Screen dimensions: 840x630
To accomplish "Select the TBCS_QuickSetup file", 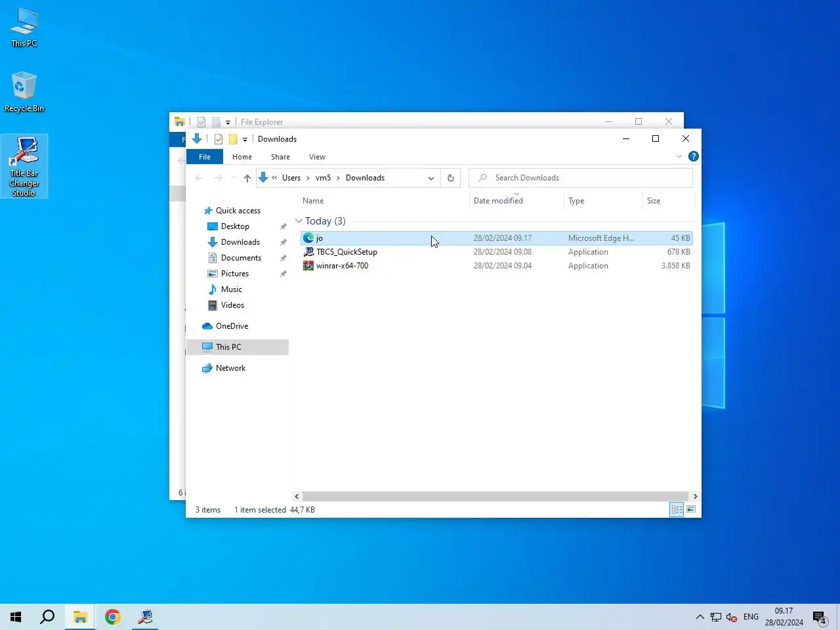I will [496, 252].
